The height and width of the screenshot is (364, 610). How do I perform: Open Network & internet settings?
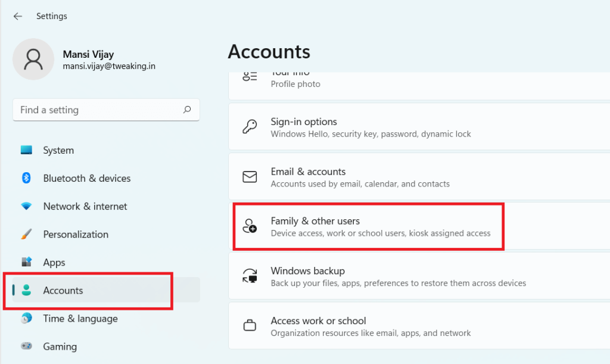106,206
